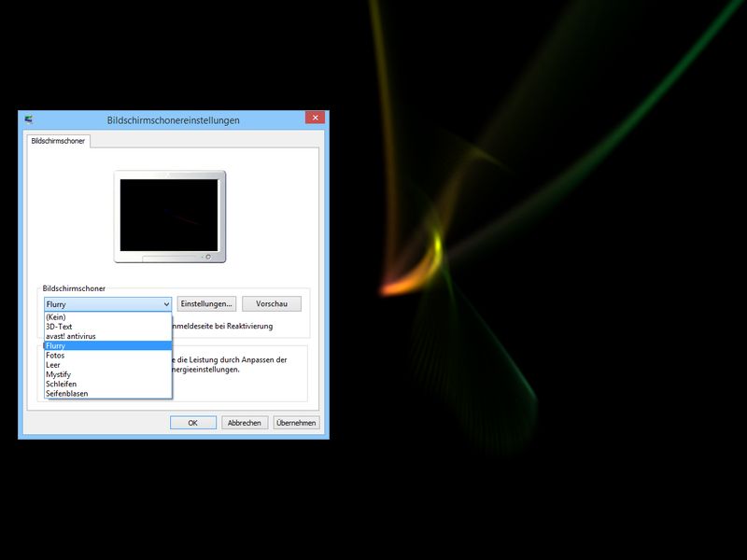This screenshot has height=560, width=747.
Task: Select the Bildschirmschoner tab
Action: (58, 141)
